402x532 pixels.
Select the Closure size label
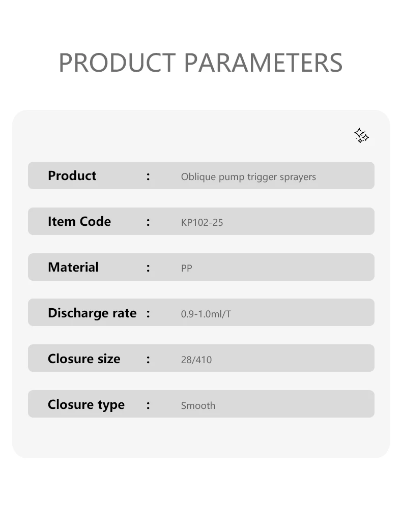[84, 359]
